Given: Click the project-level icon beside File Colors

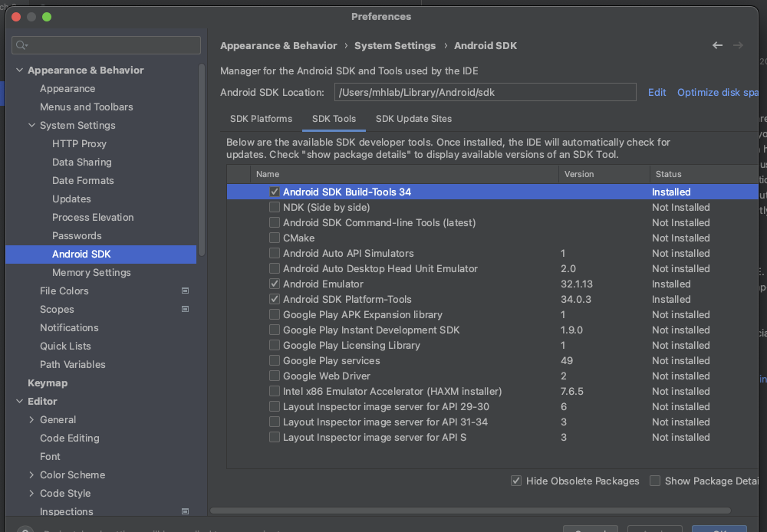Looking at the screenshot, I should pos(185,291).
